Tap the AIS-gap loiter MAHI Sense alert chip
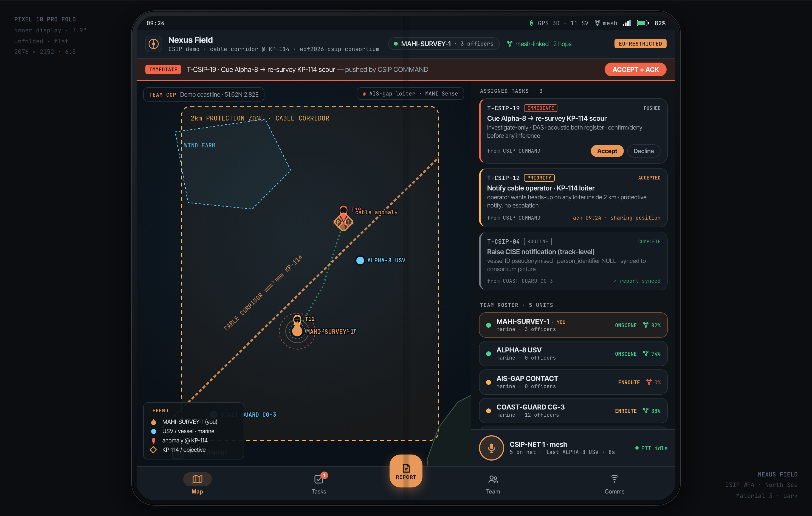This screenshot has width=812, height=516. (410, 94)
